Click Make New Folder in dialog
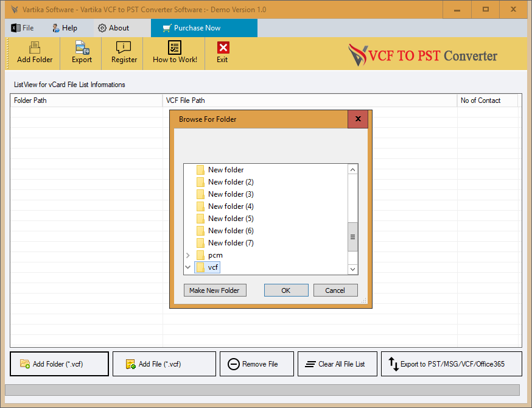Image resolution: width=532 pixels, height=408 pixels. (x=215, y=290)
